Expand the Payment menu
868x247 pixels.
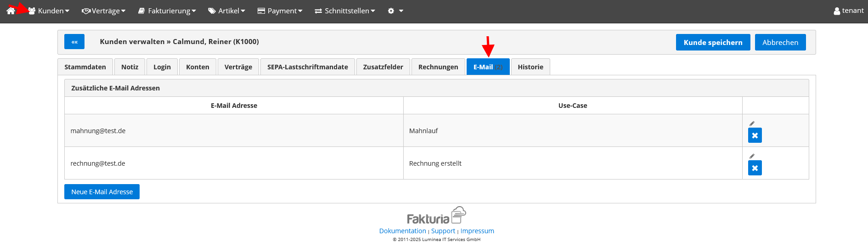pyautogui.click(x=280, y=11)
